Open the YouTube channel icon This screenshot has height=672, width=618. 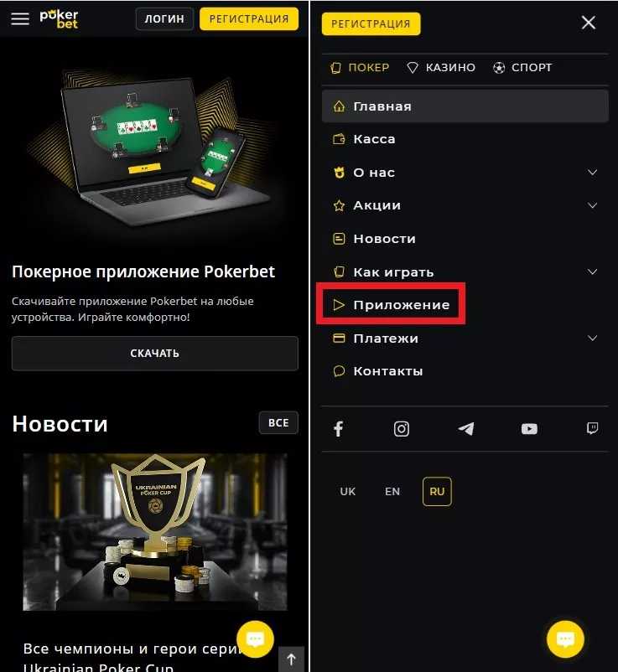(x=529, y=428)
